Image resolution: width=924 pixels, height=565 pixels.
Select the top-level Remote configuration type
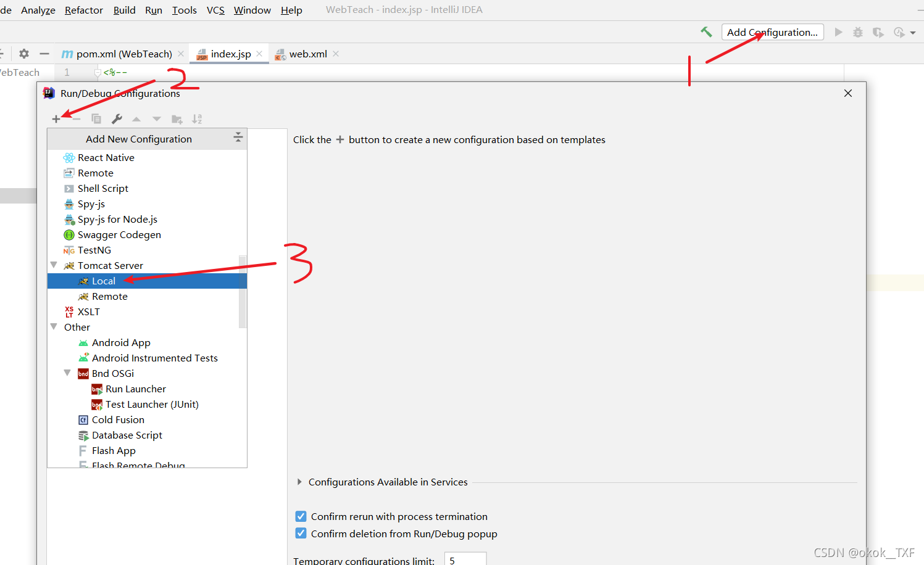tap(147, 173)
